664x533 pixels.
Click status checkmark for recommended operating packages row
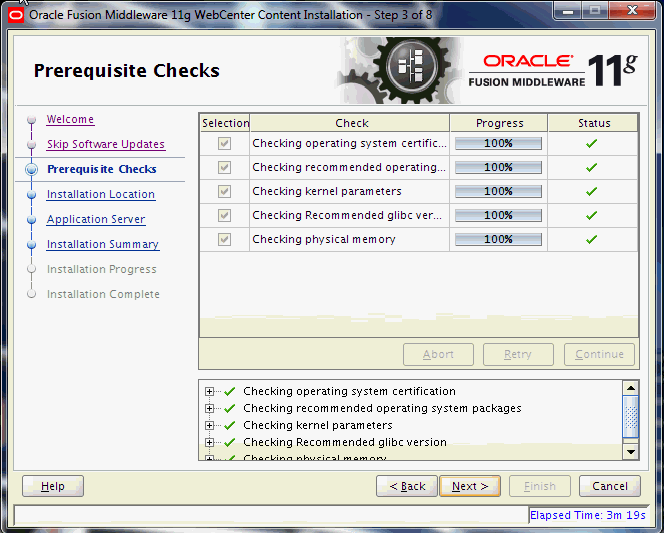point(592,168)
